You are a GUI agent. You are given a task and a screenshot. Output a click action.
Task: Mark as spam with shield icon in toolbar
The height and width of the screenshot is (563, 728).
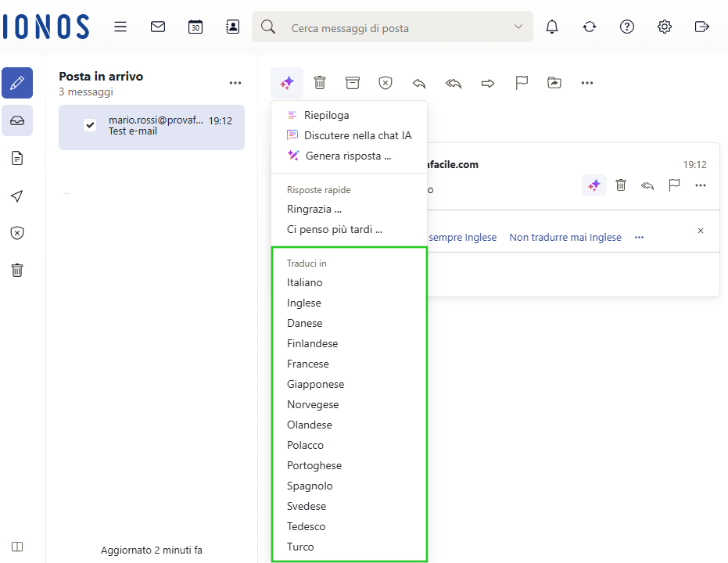[386, 83]
